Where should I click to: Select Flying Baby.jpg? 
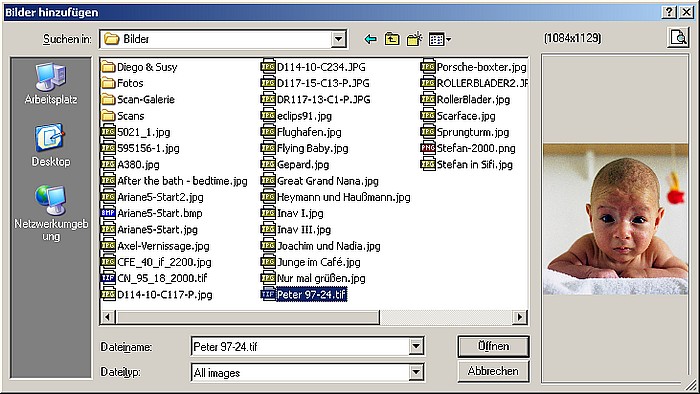click(x=305, y=148)
